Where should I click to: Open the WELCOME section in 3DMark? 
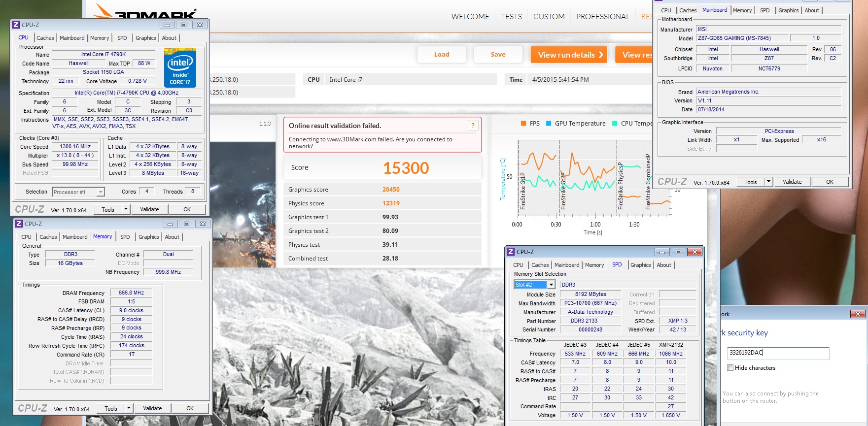click(x=470, y=17)
